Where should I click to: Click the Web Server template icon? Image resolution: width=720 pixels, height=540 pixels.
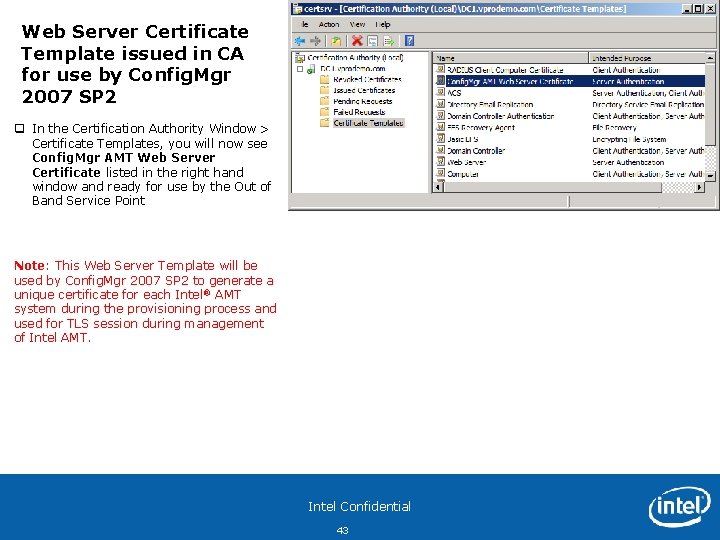pyautogui.click(x=440, y=161)
